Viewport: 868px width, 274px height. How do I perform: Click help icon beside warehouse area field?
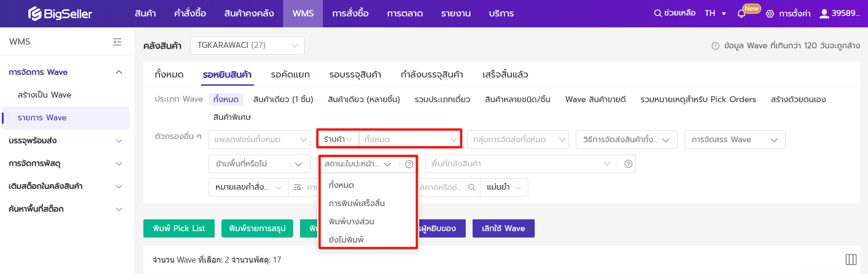tap(628, 164)
